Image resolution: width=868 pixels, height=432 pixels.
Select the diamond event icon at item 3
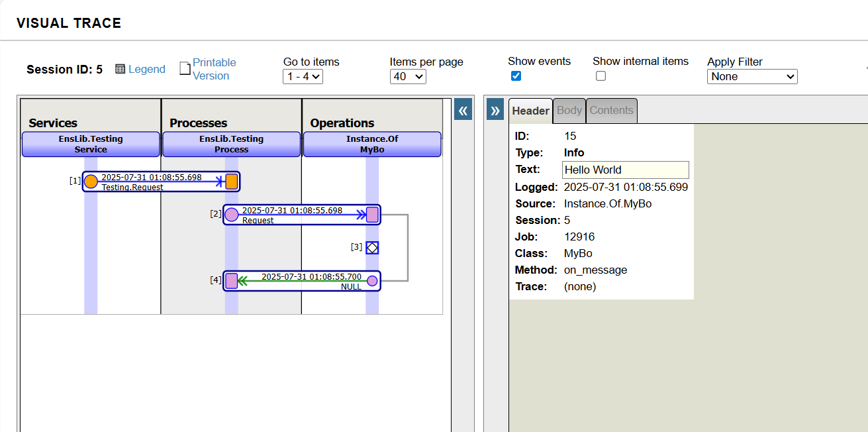coord(372,248)
